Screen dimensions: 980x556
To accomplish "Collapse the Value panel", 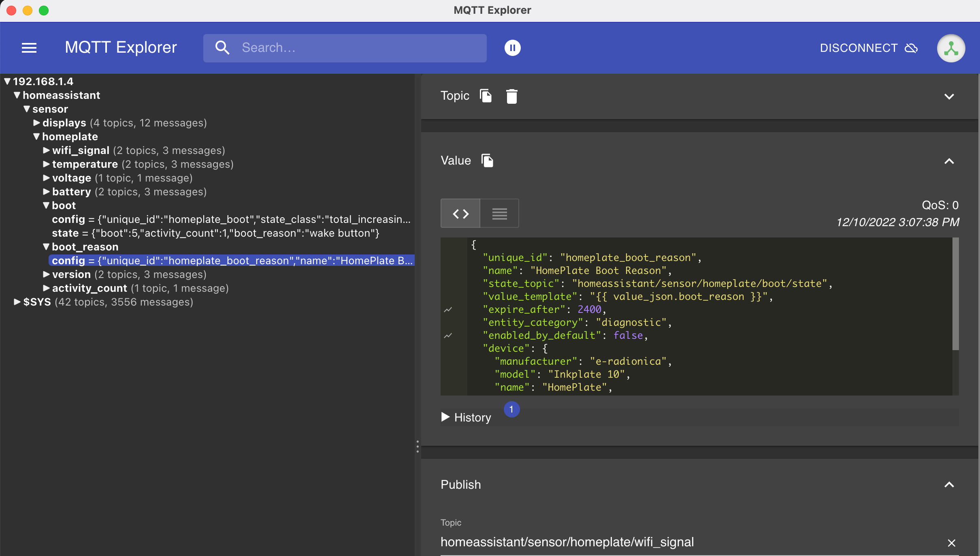I will click(949, 161).
